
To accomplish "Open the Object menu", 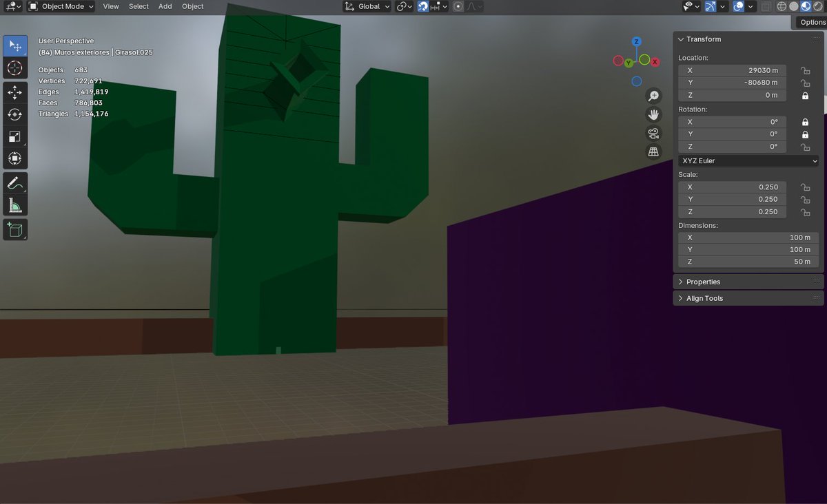I will coord(193,6).
